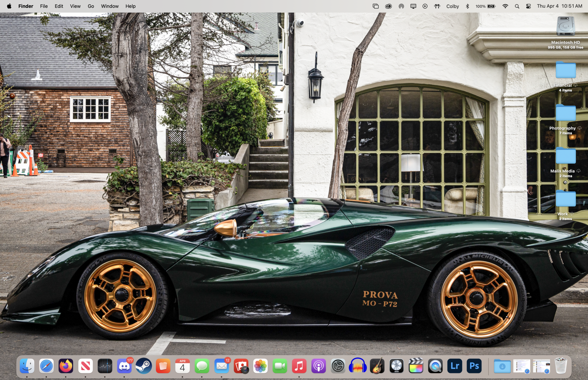Launch QuickTime Player
This screenshot has height=380, width=588.
pyautogui.click(x=435, y=366)
